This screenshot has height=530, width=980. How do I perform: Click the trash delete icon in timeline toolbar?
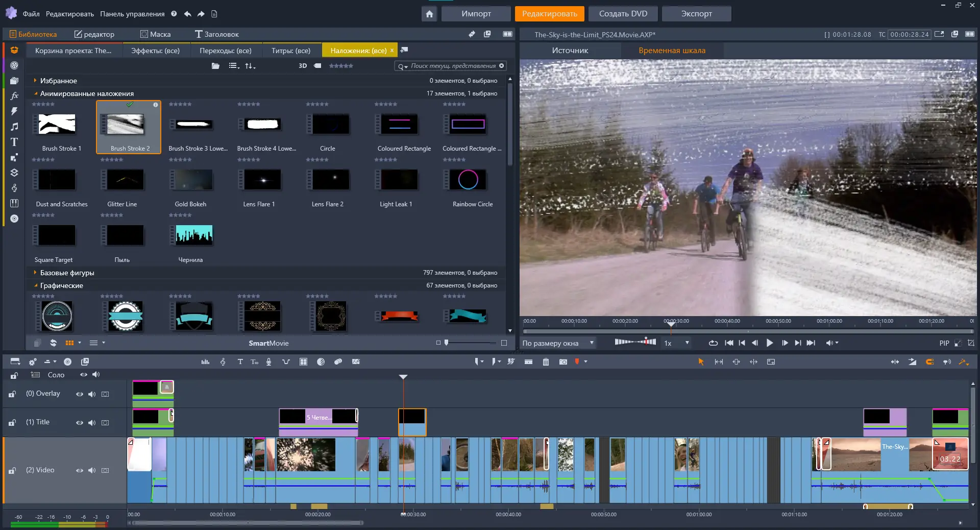click(546, 362)
